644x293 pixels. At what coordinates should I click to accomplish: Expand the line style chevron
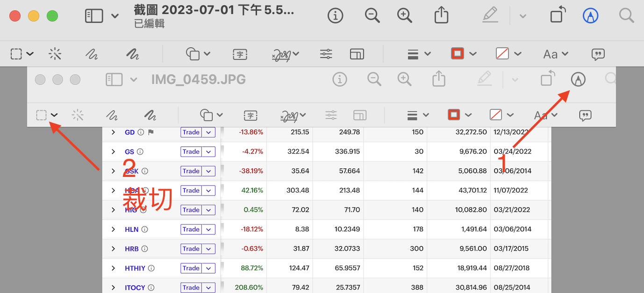coord(427,54)
